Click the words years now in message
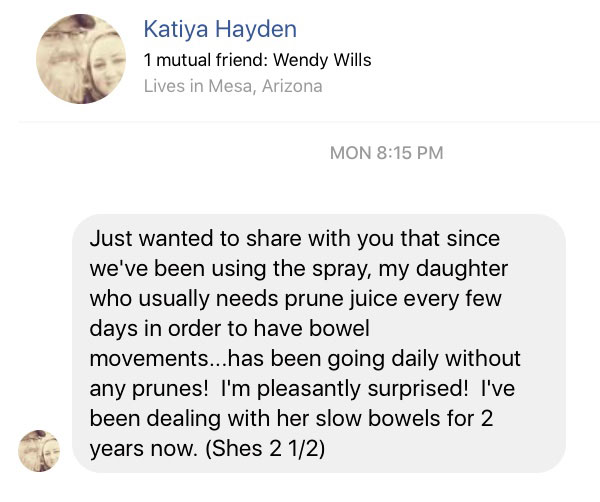600x502 pixels. (143, 449)
